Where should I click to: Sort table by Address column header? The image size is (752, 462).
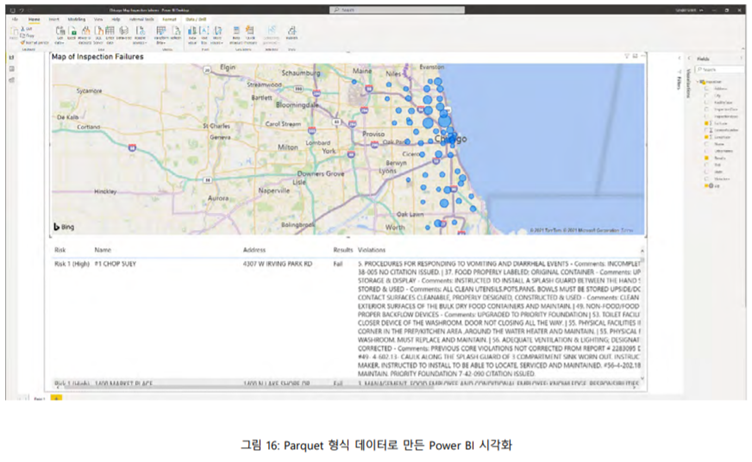(254, 250)
